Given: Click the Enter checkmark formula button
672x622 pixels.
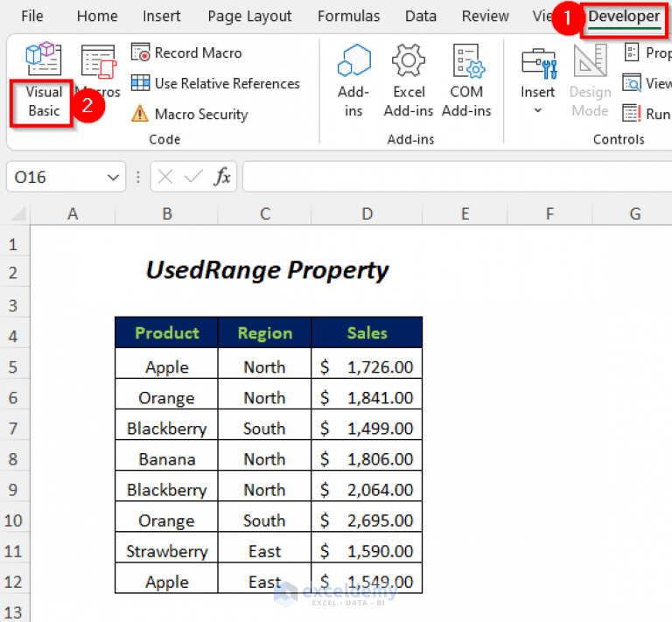Looking at the screenshot, I should point(193,177).
